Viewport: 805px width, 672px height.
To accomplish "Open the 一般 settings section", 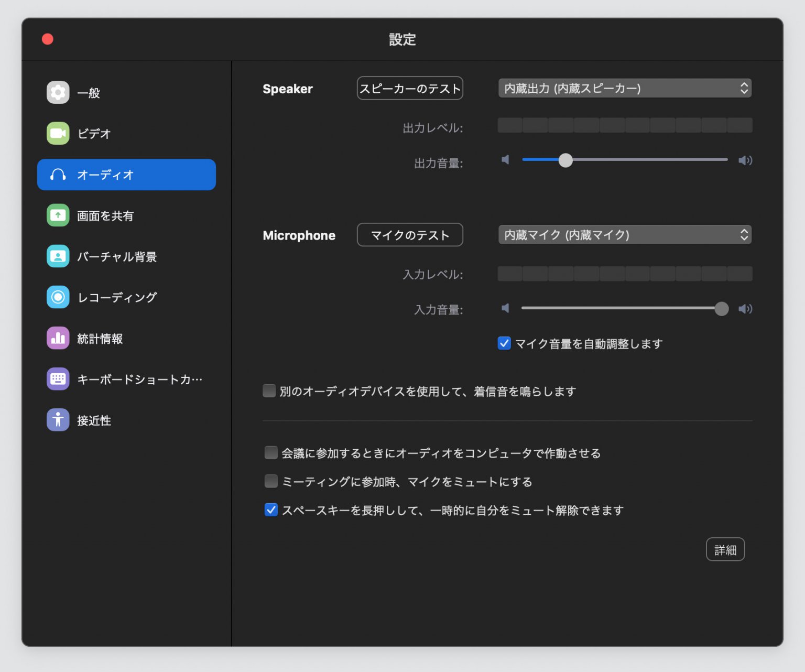I will (58, 93).
